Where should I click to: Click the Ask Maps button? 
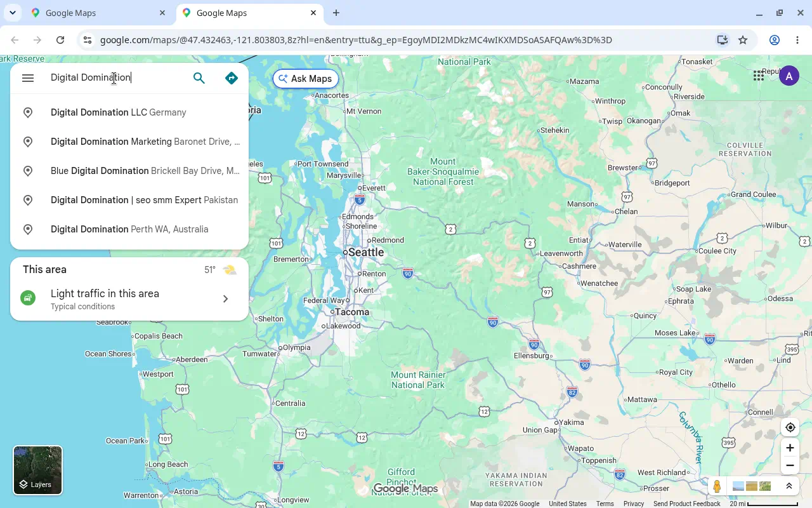tap(306, 79)
